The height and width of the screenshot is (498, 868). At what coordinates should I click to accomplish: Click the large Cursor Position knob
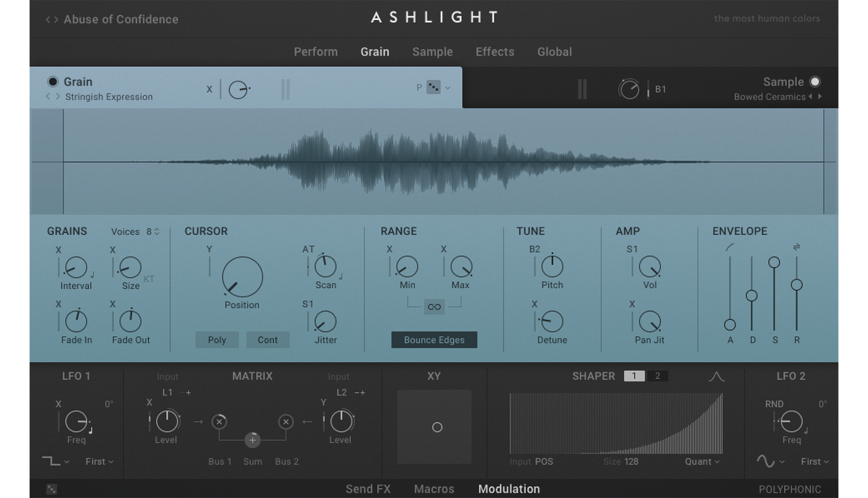(242, 277)
